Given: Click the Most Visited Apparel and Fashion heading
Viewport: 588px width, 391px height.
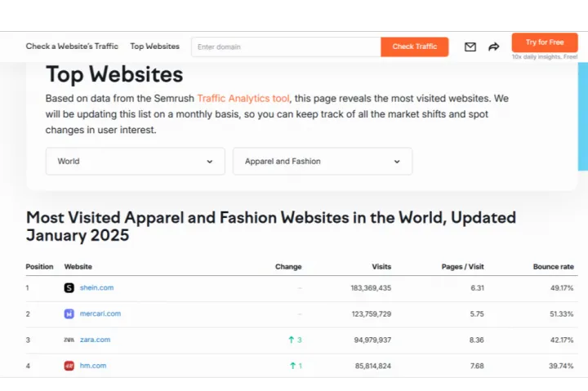Looking at the screenshot, I should click(271, 226).
